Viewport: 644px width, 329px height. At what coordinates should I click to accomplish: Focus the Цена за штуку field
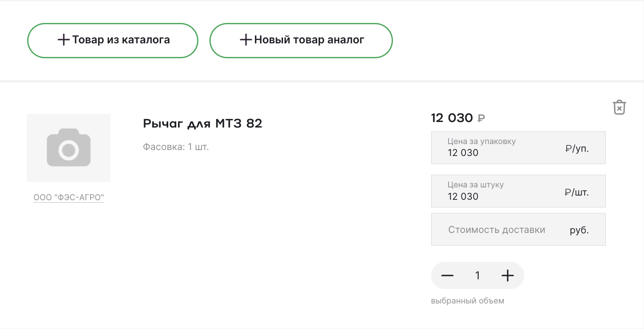(518, 191)
